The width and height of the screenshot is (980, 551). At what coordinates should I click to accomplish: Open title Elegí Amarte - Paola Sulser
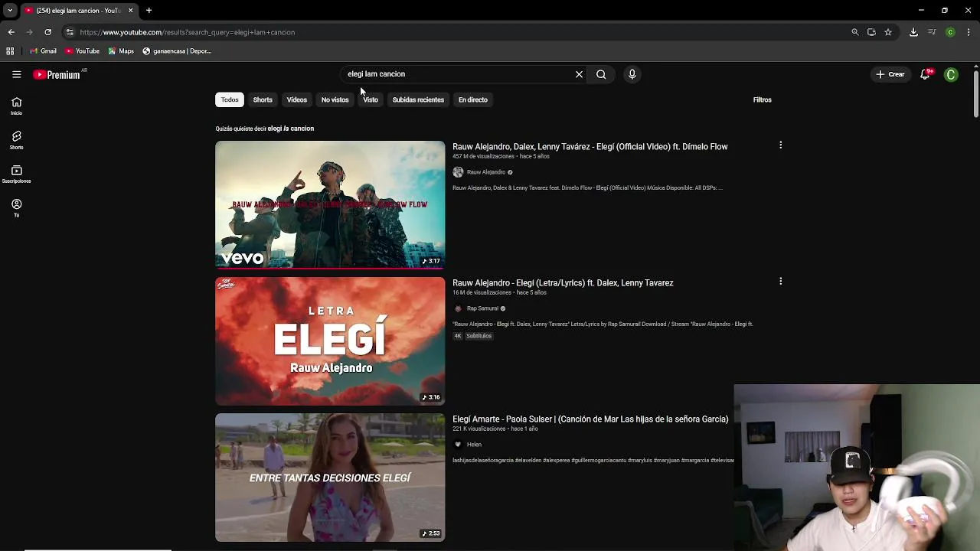pos(590,419)
